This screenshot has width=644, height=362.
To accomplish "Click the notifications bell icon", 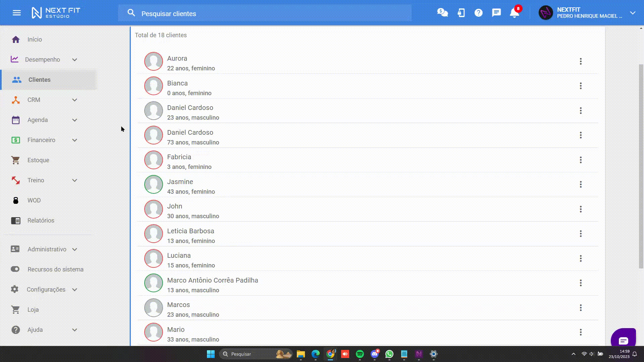I will click(x=514, y=13).
